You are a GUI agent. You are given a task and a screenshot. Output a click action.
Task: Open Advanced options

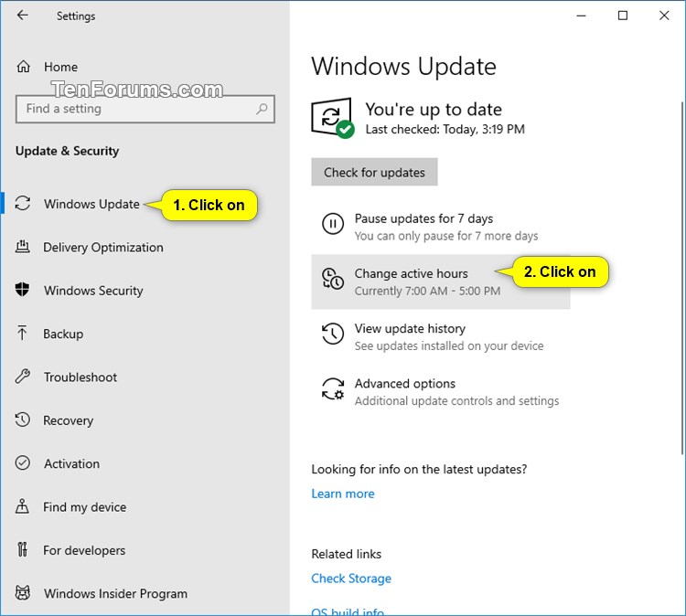(441, 392)
